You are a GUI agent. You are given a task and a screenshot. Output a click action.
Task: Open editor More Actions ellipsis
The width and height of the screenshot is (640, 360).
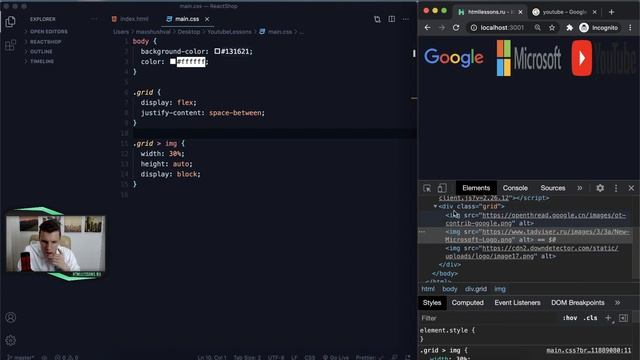[x=405, y=19]
